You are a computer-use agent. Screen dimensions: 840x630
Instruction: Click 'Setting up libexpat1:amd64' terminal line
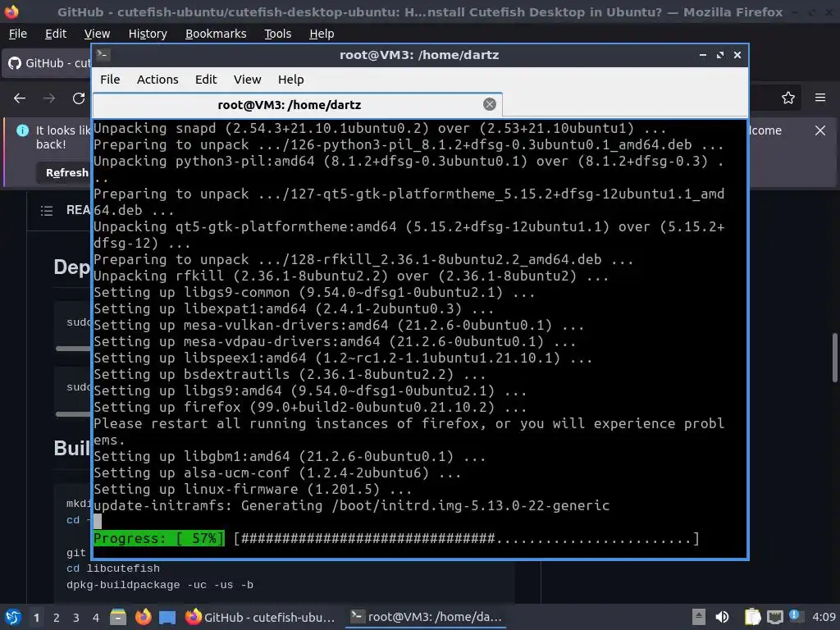293,308
